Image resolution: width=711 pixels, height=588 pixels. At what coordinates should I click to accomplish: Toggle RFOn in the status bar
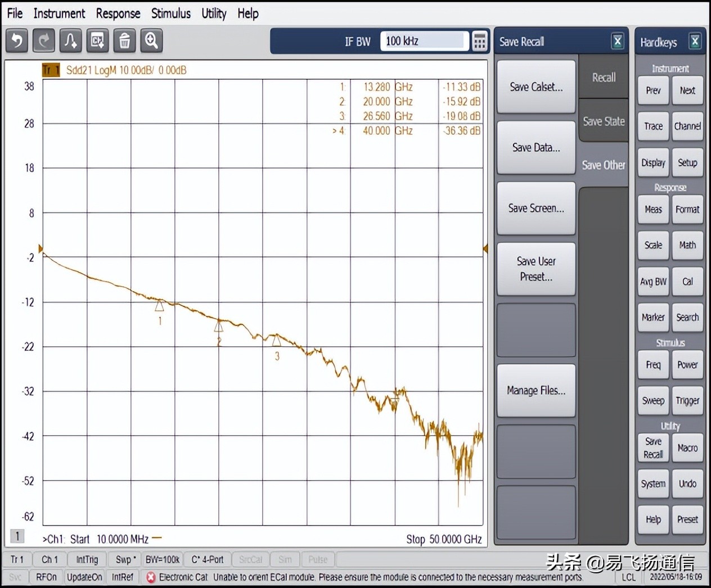(46, 577)
